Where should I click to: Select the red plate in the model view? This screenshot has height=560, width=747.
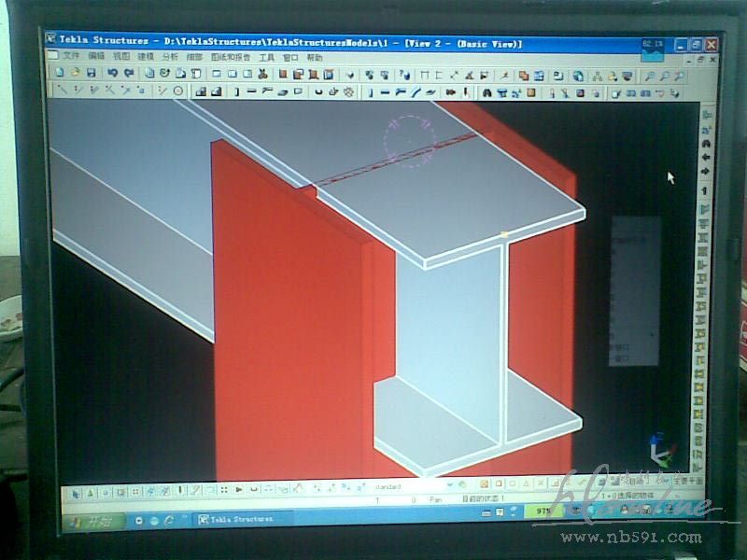tap(280, 327)
